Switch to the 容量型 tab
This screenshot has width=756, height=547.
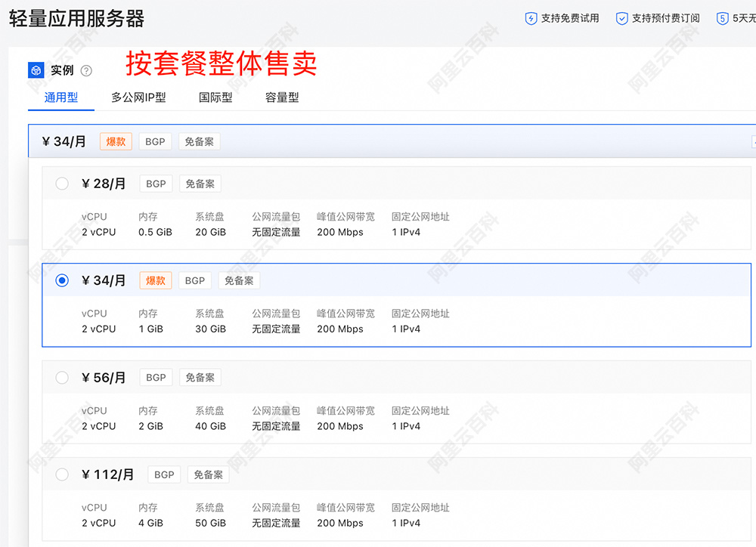click(x=282, y=97)
